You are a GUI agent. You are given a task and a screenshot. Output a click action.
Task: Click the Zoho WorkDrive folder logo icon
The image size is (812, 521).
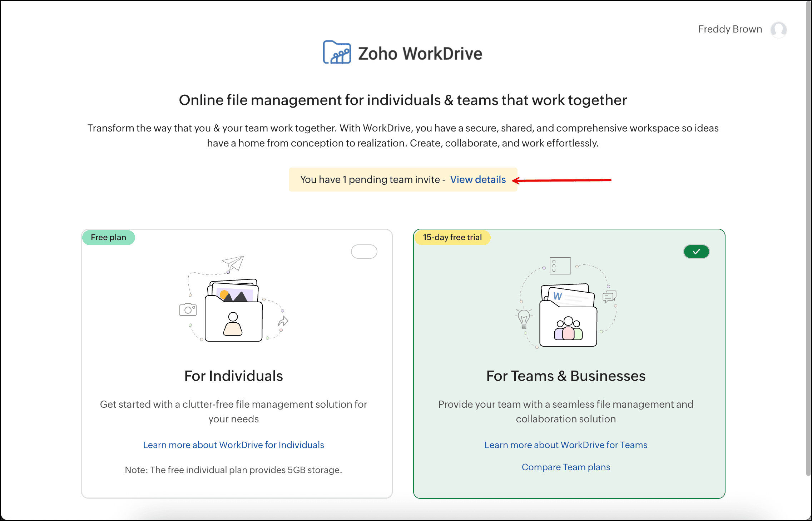tap(337, 53)
